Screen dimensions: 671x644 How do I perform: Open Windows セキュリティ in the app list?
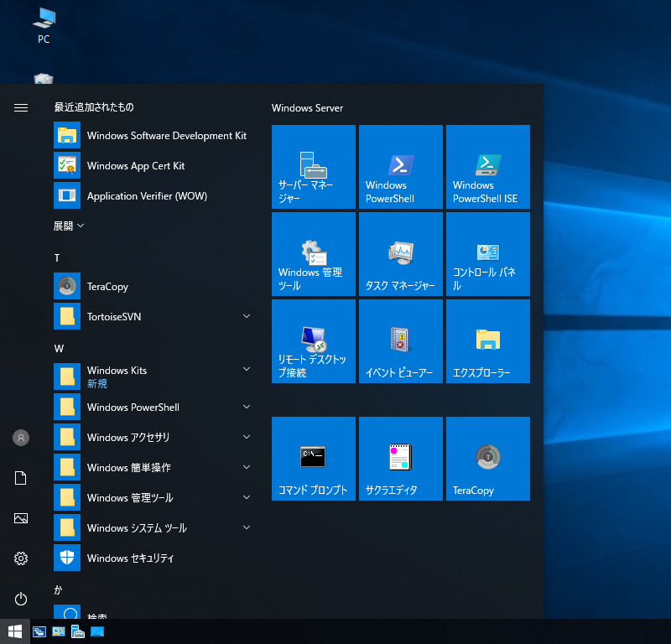click(x=153, y=558)
